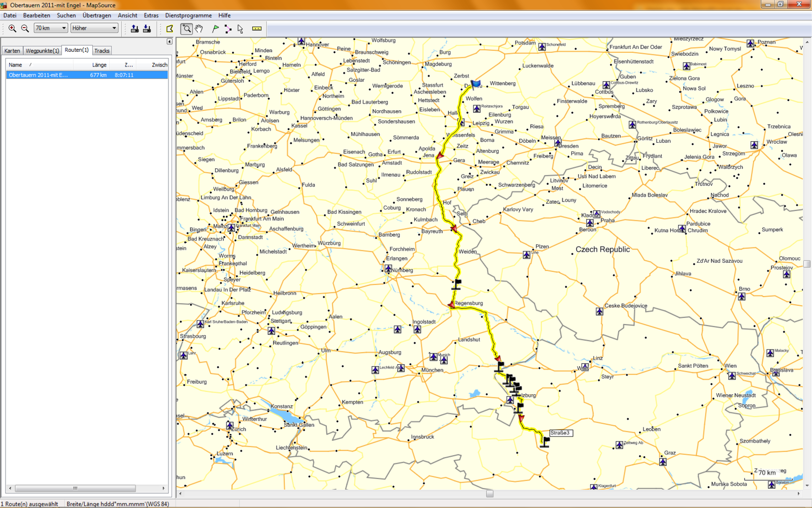Pick the distance measuring ruler tool
This screenshot has width=812, height=508.
click(257, 28)
